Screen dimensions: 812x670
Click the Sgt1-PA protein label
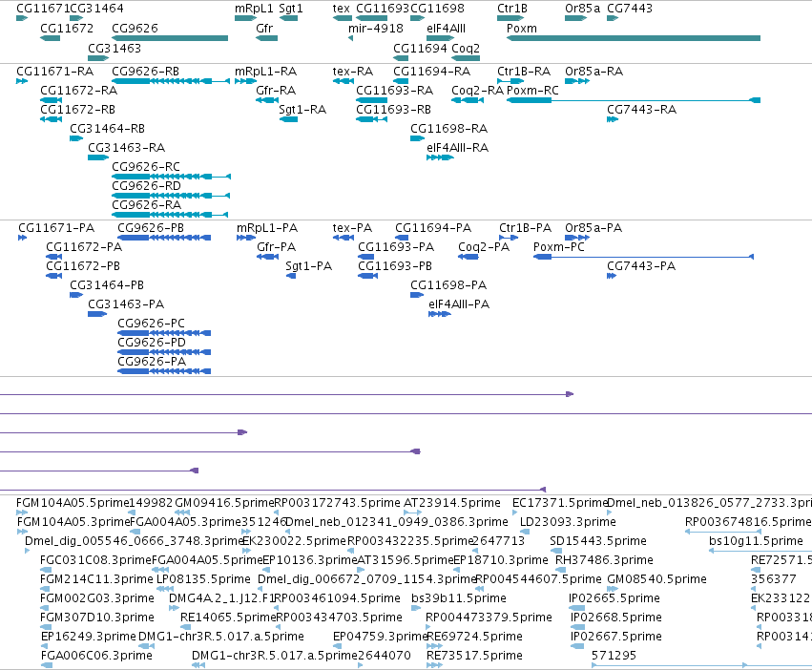point(308,266)
